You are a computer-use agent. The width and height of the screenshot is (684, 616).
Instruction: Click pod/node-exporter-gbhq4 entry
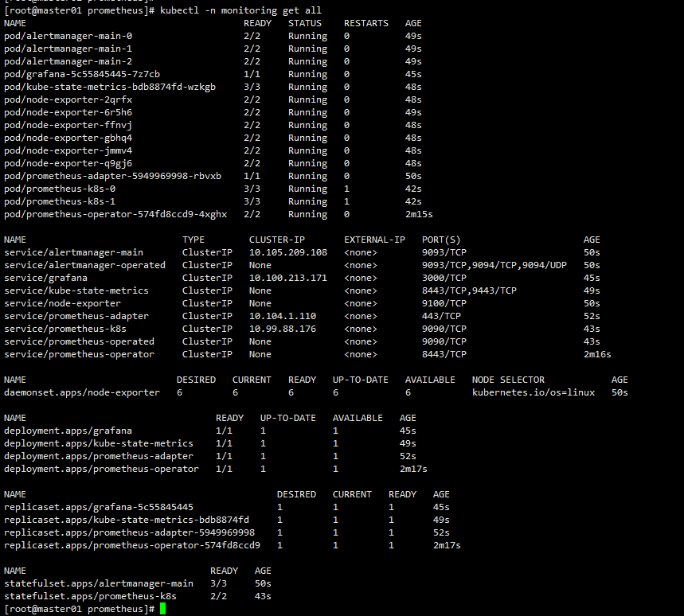click(x=68, y=138)
